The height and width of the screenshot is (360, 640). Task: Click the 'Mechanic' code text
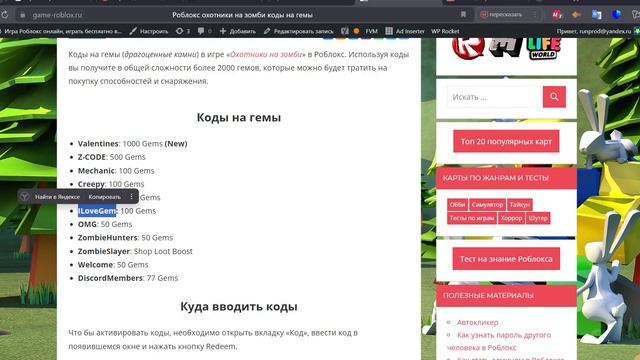point(96,171)
